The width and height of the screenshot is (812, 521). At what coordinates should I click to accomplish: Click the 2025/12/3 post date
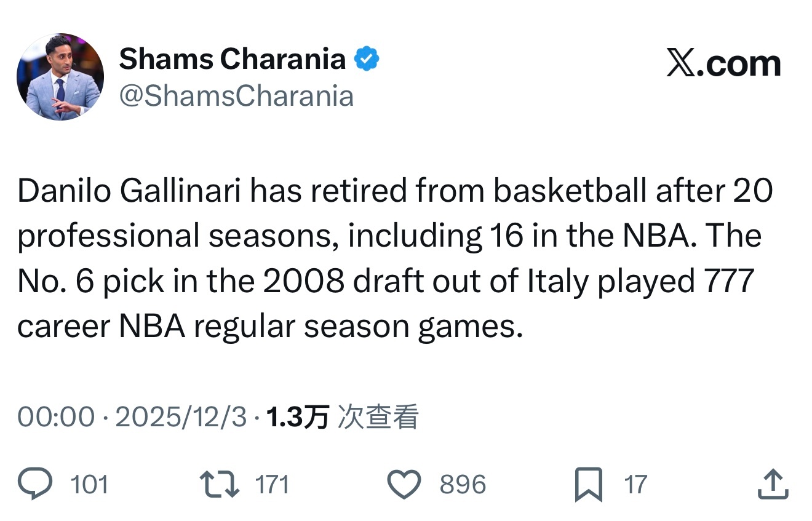[181, 418]
